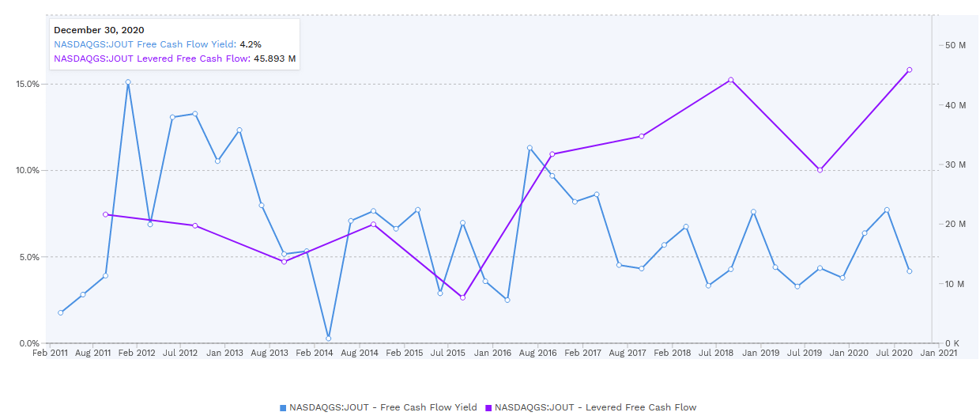Click the Jan 2013 x-axis label

(x=226, y=354)
